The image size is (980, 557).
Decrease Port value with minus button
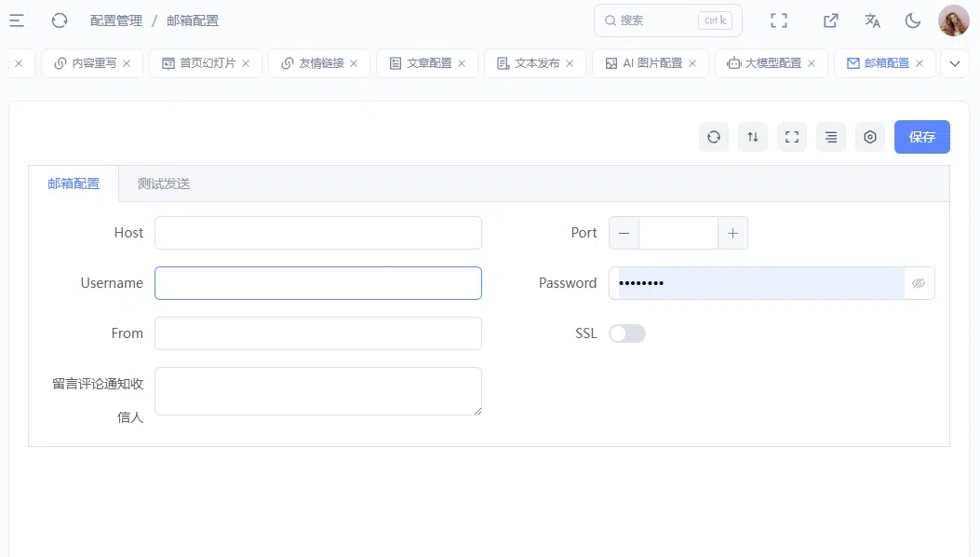click(x=624, y=234)
